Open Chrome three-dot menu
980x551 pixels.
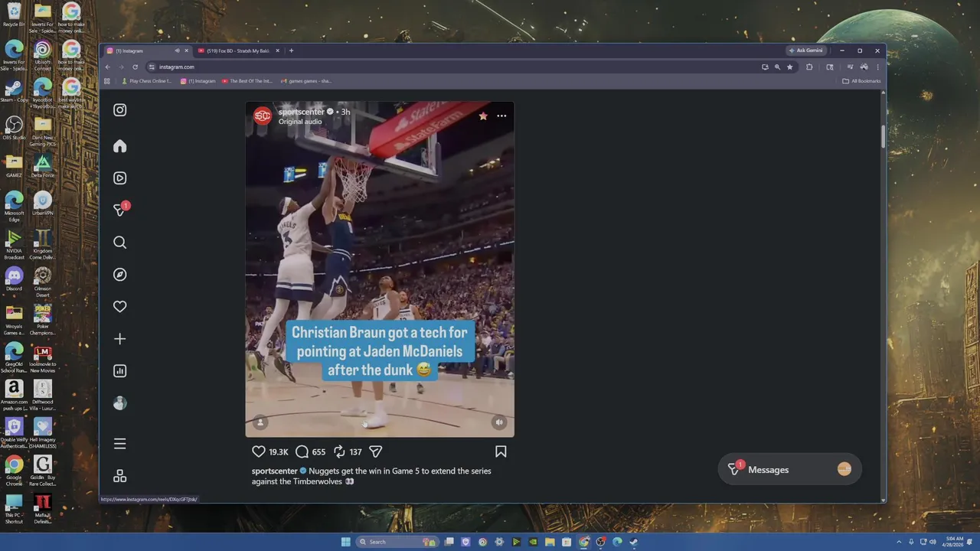pyautogui.click(x=878, y=67)
